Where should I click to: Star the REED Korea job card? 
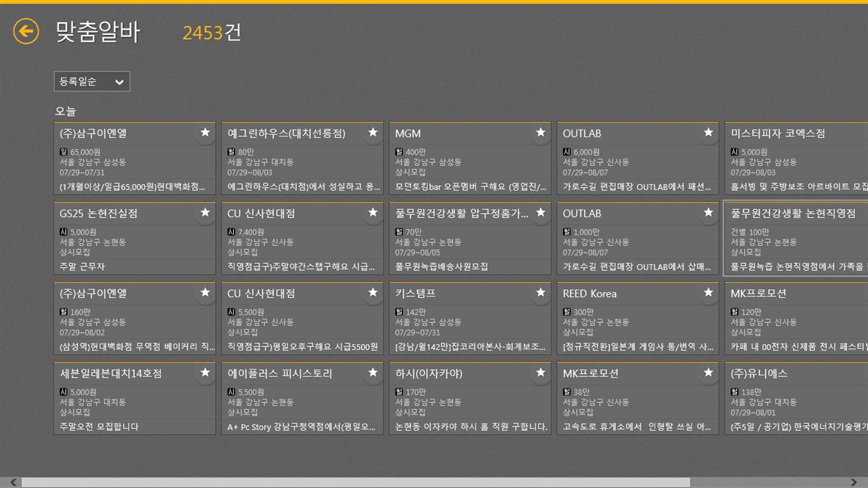[708, 293]
